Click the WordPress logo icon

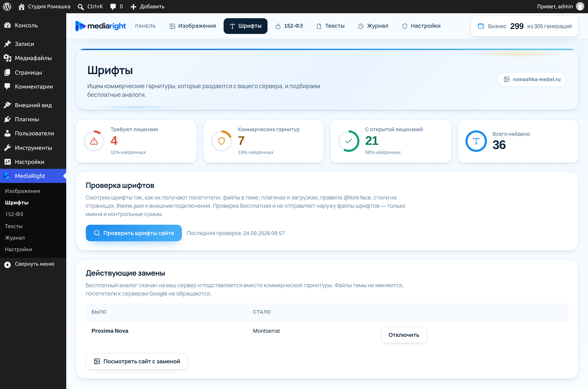(7, 6)
